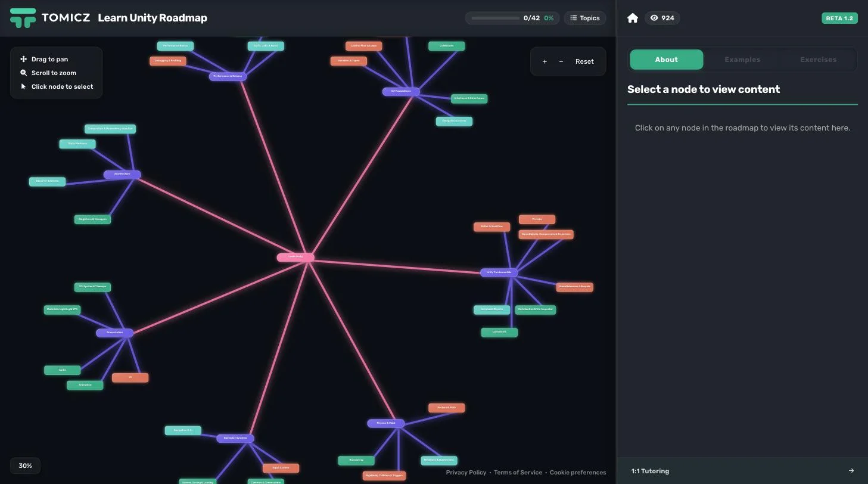
Task: Click the list icon in the Topics button
Action: 573,18
